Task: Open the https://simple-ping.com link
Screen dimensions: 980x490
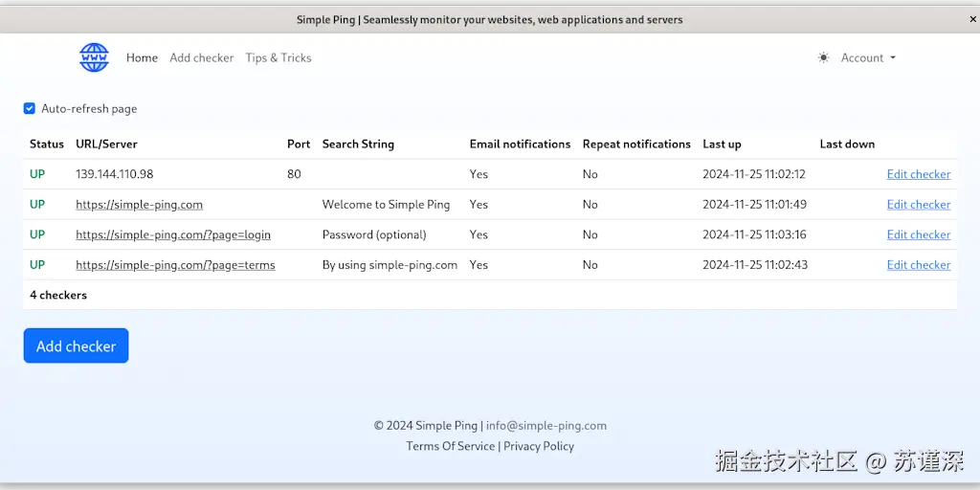Action: coord(139,205)
